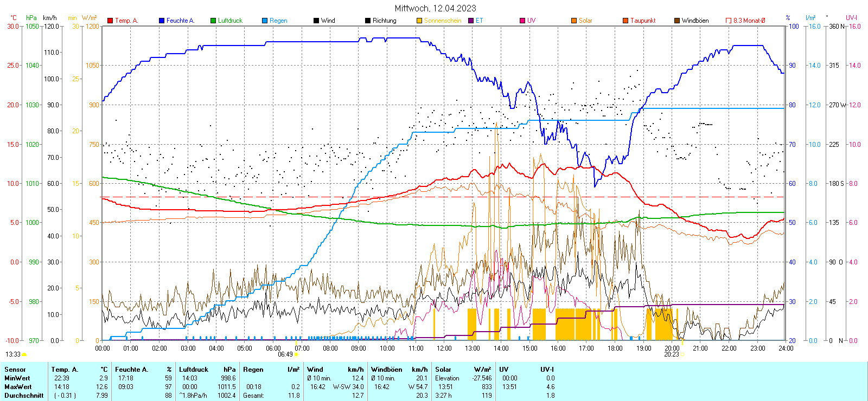Click the purple ET legend square
This screenshot has height=401, width=868.
[x=471, y=21]
